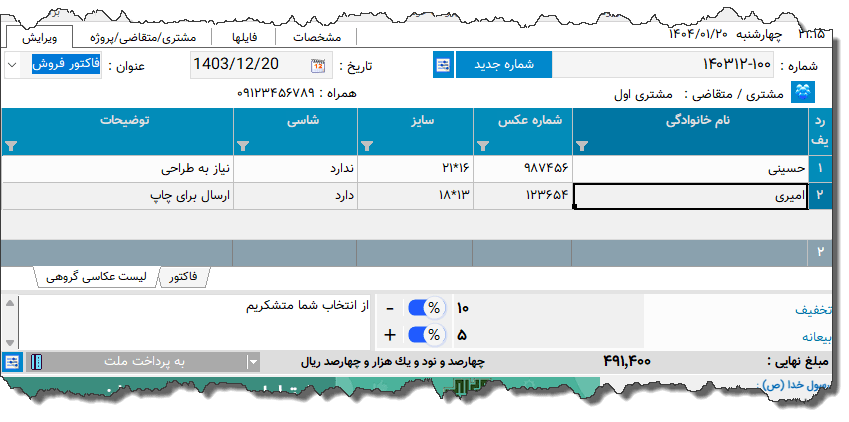
Task: Click the note text از انتخاب شما متشکریم
Action: tap(306, 306)
